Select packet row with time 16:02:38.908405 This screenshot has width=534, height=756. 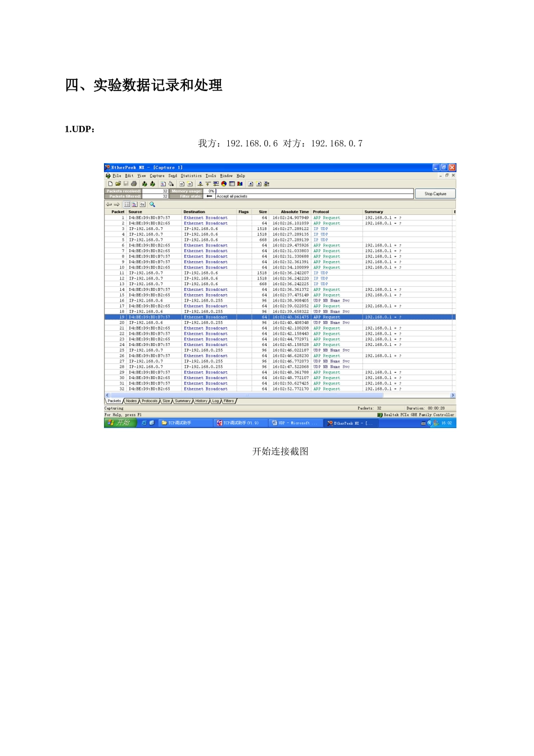(279, 300)
